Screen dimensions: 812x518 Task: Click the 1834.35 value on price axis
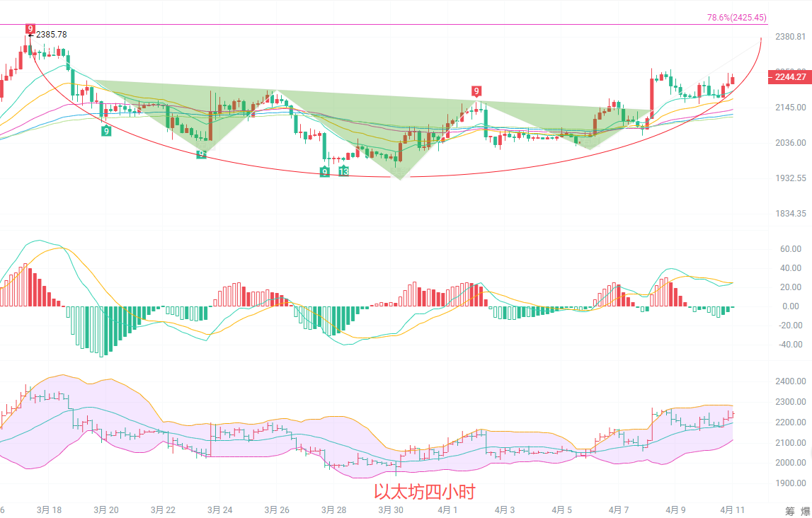click(791, 214)
